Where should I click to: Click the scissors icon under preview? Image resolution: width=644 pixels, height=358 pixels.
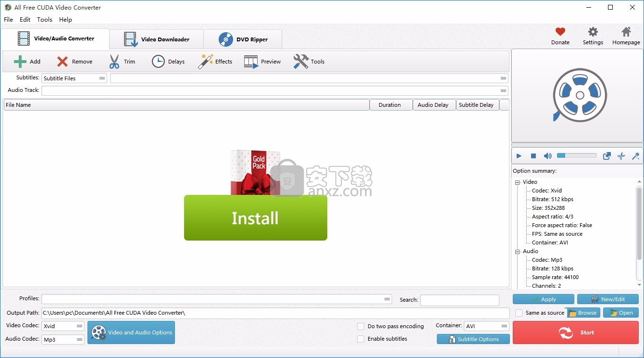click(x=621, y=156)
